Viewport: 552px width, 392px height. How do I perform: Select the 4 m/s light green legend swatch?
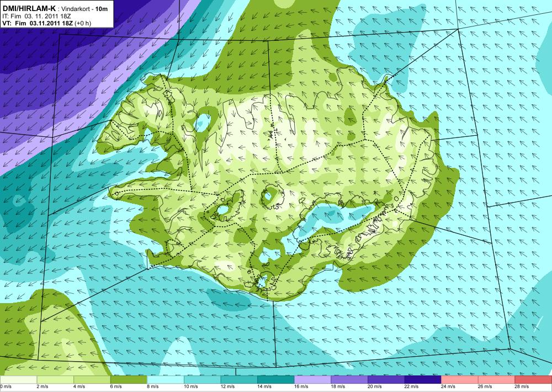point(92,380)
